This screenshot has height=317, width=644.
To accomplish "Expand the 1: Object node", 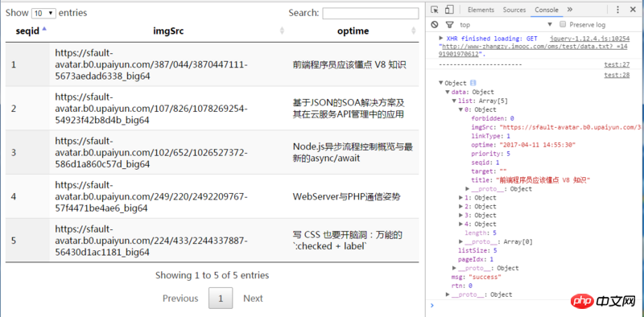I will tap(460, 198).
